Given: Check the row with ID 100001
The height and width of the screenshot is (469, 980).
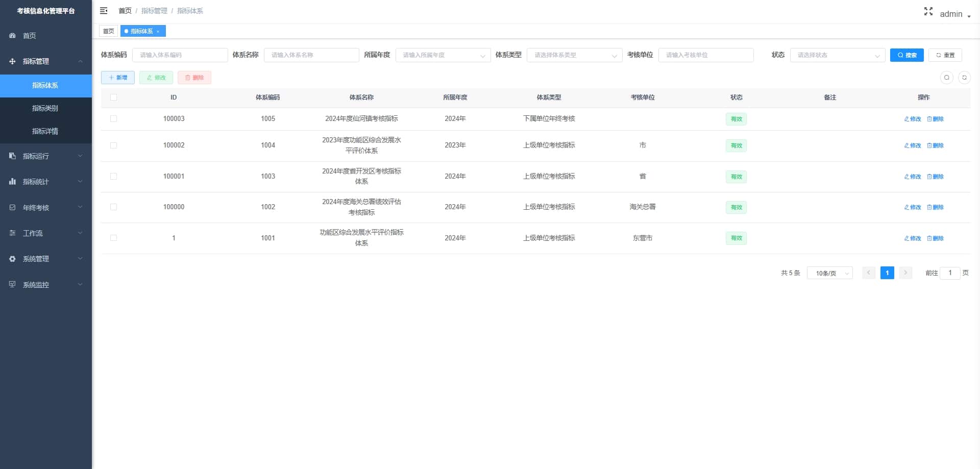Looking at the screenshot, I should click(113, 177).
